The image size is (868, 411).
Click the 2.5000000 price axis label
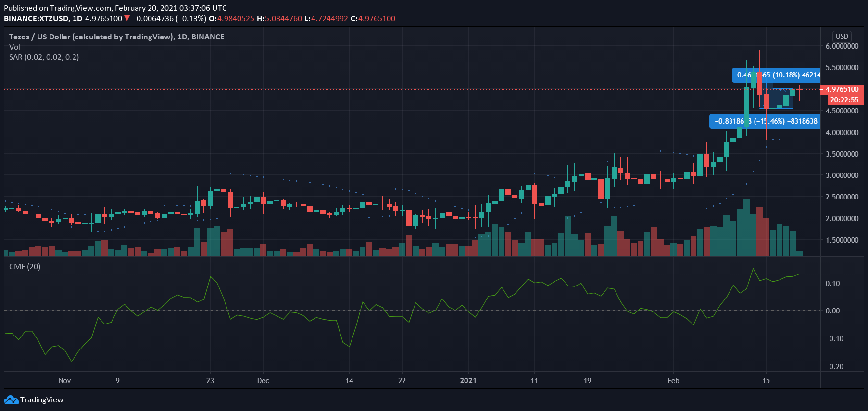click(x=842, y=197)
